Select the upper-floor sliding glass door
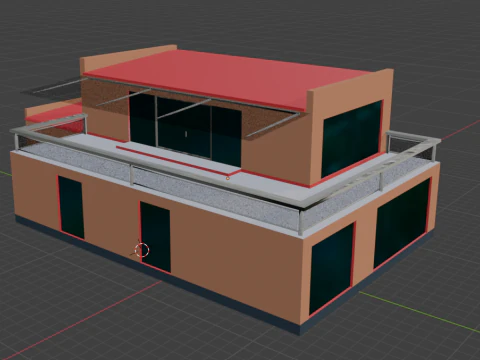480x360 pixels. tap(185, 129)
